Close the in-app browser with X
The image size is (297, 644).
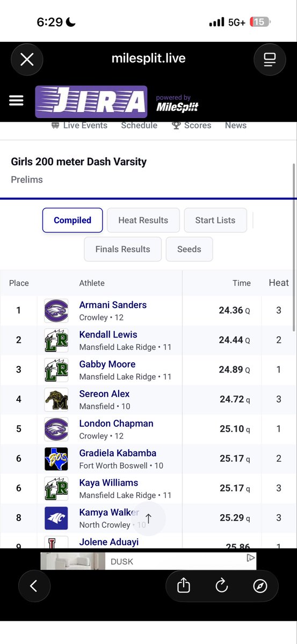27,59
